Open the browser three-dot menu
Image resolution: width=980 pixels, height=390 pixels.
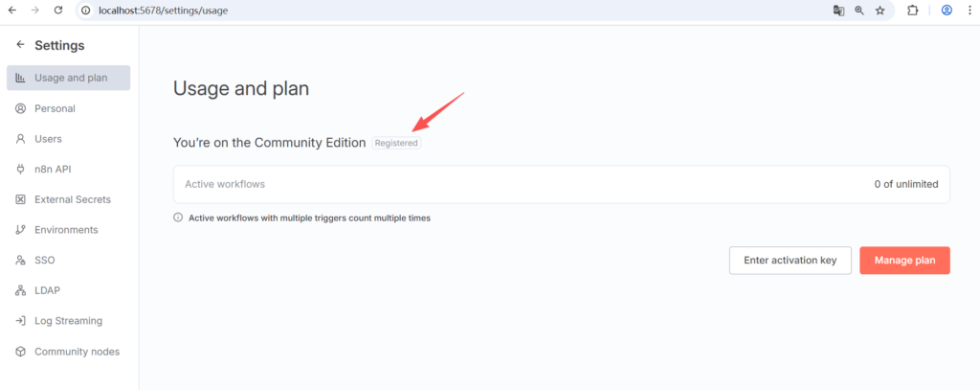969,11
